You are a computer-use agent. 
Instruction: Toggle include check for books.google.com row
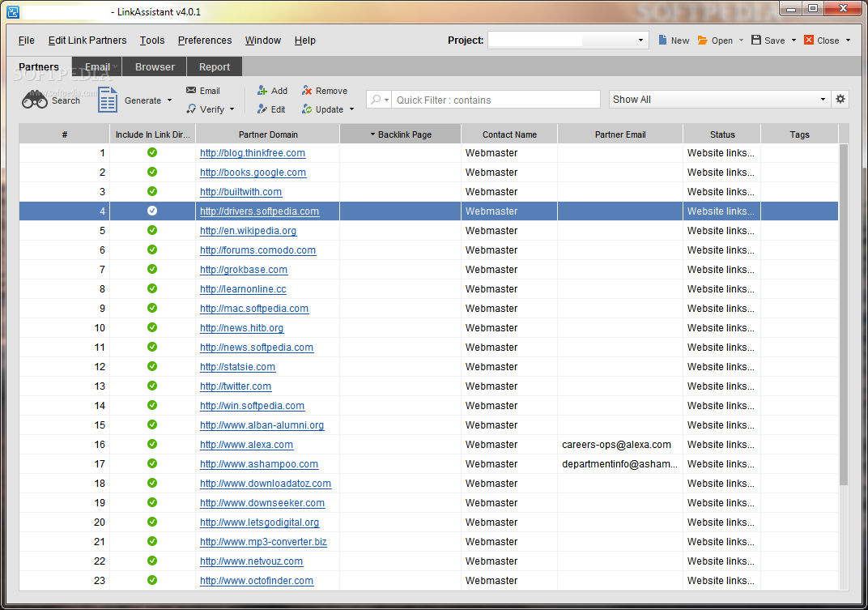pos(152,172)
